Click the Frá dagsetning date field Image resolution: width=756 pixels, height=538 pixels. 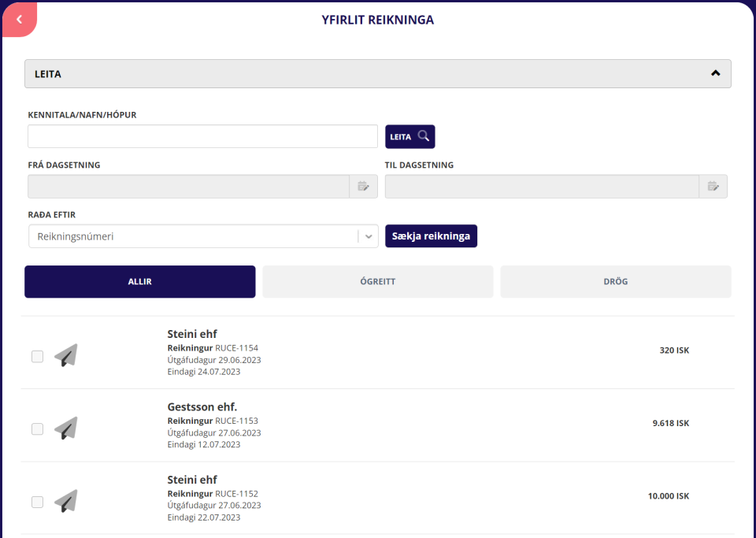(188, 187)
